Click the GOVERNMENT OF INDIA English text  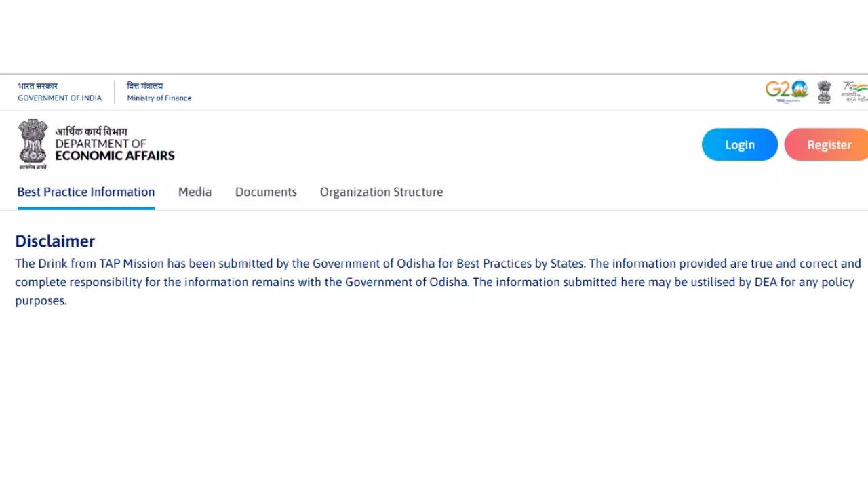(x=60, y=98)
